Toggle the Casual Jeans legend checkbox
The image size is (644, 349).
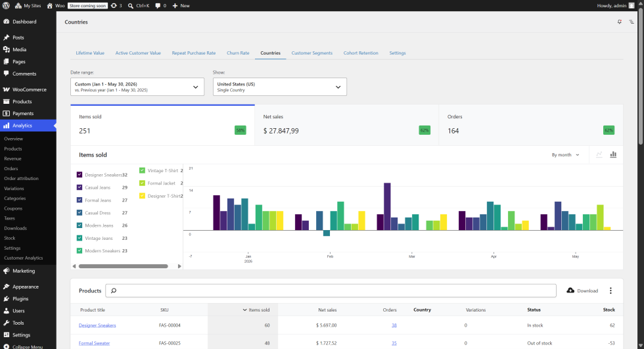pos(80,187)
